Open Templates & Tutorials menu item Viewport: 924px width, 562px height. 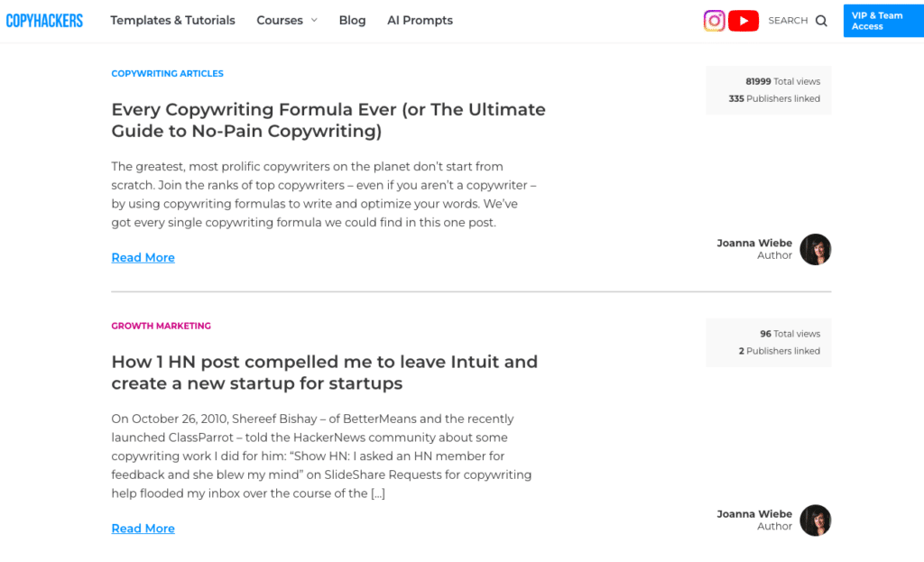pos(172,20)
